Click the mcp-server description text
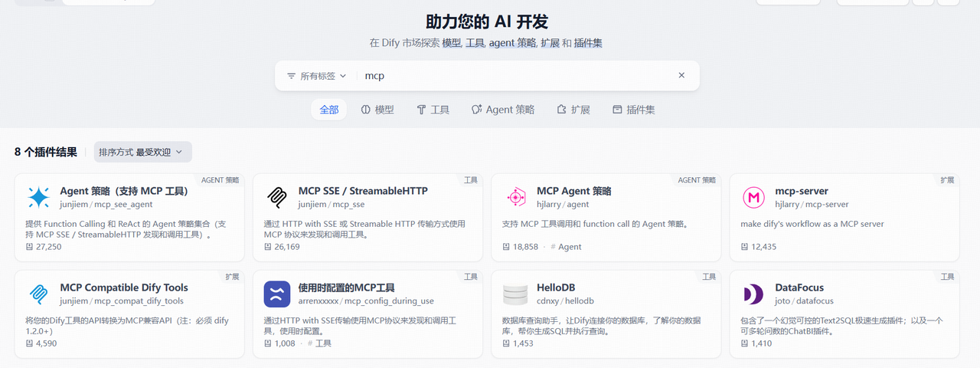The height and width of the screenshot is (368, 980). click(812, 224)
